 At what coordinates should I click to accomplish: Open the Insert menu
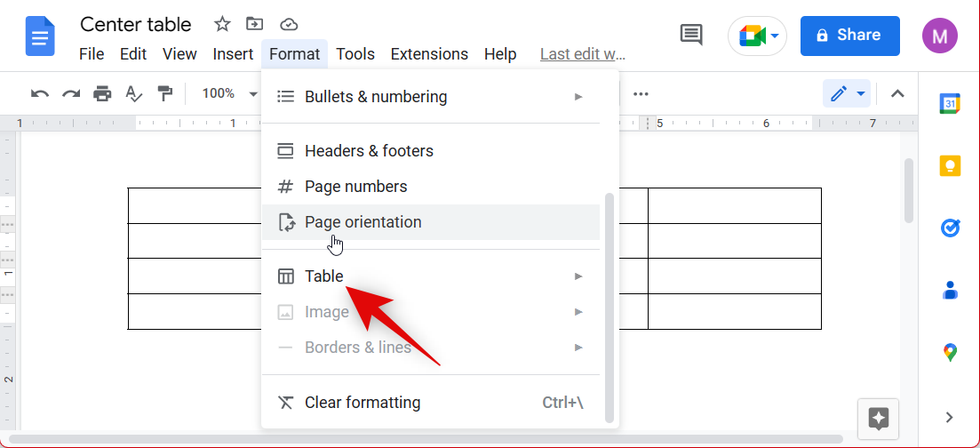(233, 54)
